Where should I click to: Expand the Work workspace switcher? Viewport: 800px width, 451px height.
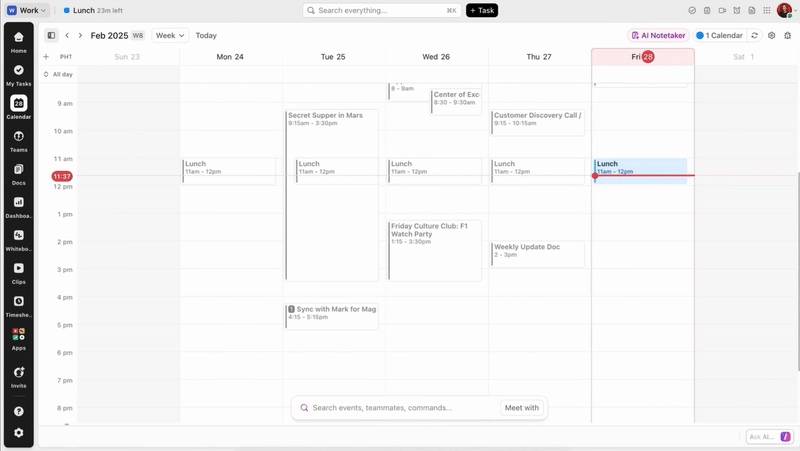(27, 10)
